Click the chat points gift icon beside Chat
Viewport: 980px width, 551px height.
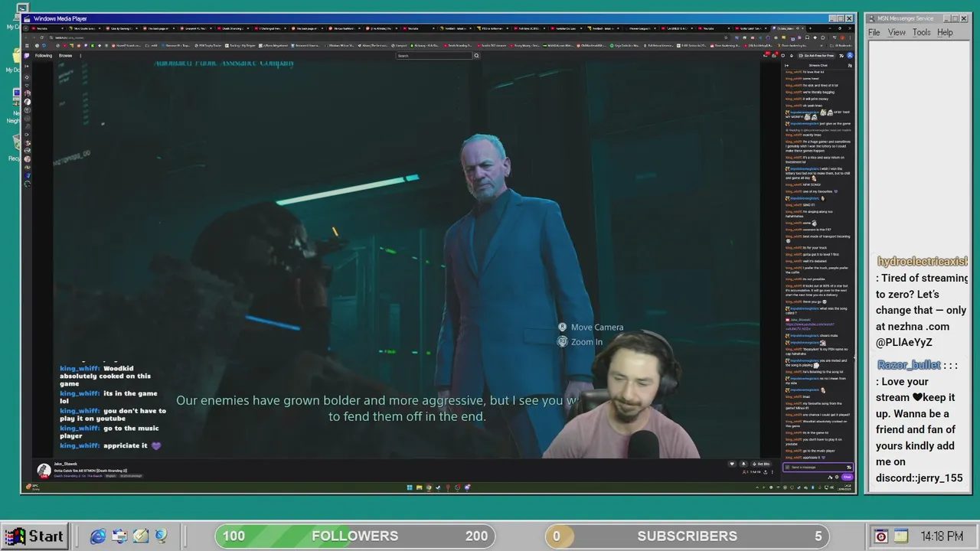click(831, 478)
